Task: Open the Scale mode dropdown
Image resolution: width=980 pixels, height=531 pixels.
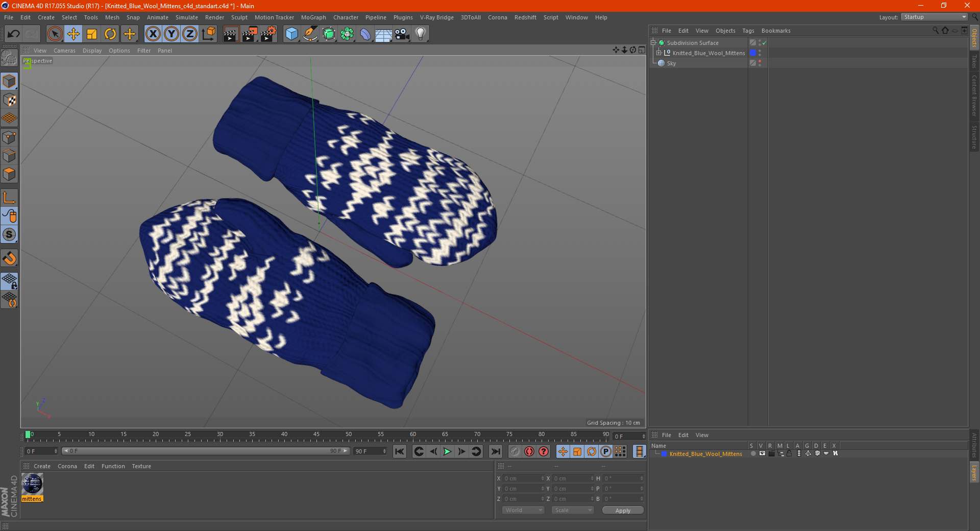Action: coord(573,510)
